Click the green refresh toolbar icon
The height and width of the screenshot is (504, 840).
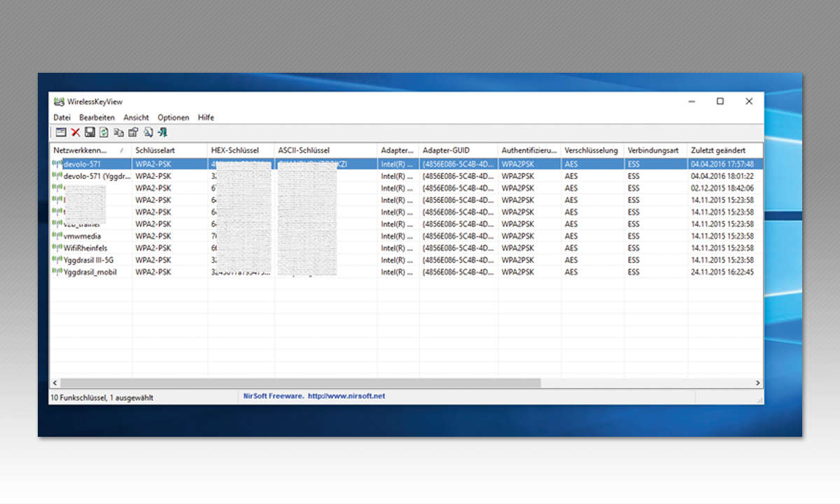click(x=104, y=132)
